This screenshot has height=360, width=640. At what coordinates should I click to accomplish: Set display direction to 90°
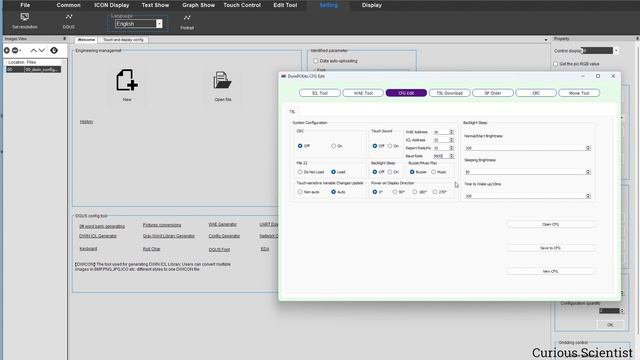395,192
